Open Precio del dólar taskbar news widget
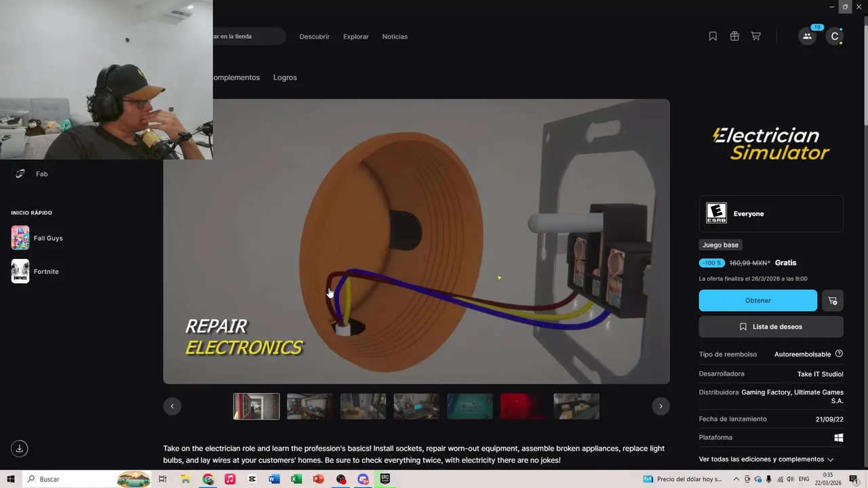 683,479
